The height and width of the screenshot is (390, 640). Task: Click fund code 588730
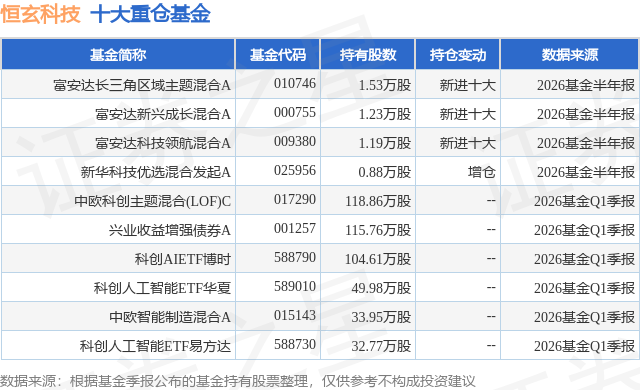[295, 344]
